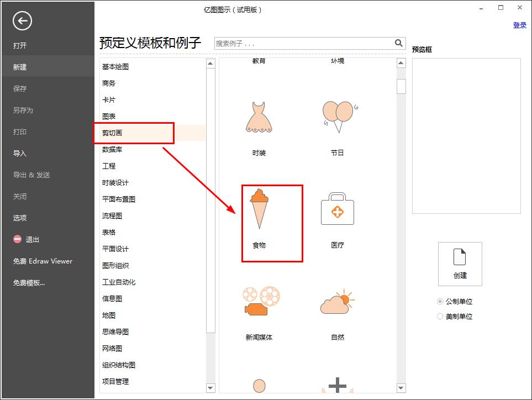Image resolution: width=532 pixels, height=400 pixels.
Task: Open the 医疗 first aid kit category
Action: click(x=338, y=210)
